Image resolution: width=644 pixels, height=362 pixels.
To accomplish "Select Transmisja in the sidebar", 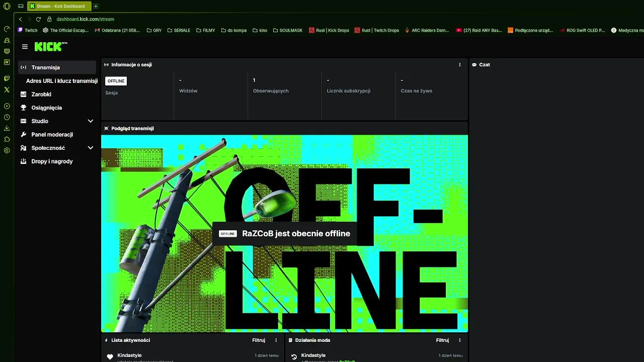I will point(57,67).
